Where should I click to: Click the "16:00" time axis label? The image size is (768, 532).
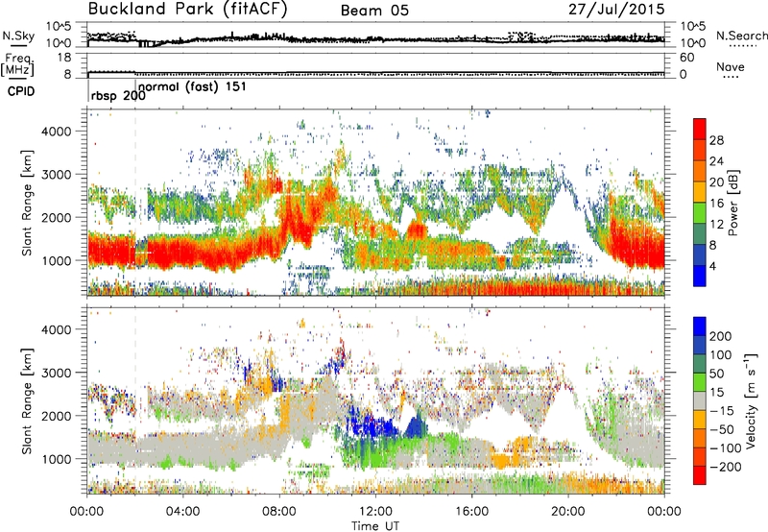(x=471, y=512)
